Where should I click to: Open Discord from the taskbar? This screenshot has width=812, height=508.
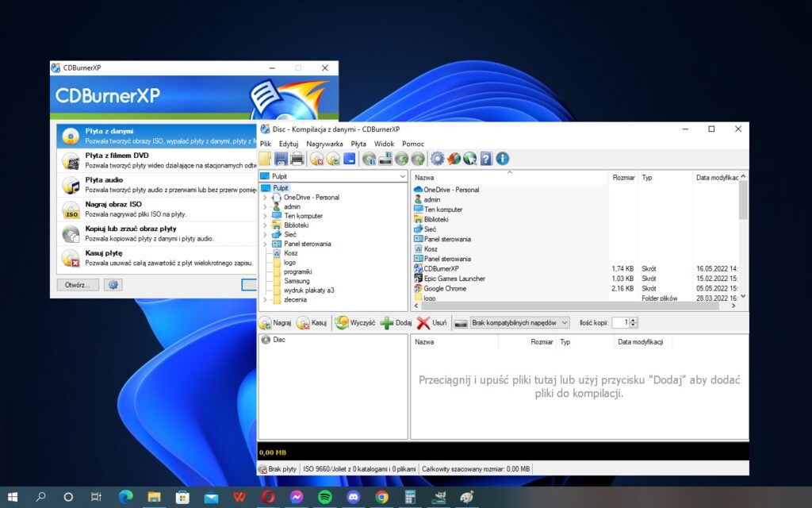pyautogui.click(x=353, y=497)
